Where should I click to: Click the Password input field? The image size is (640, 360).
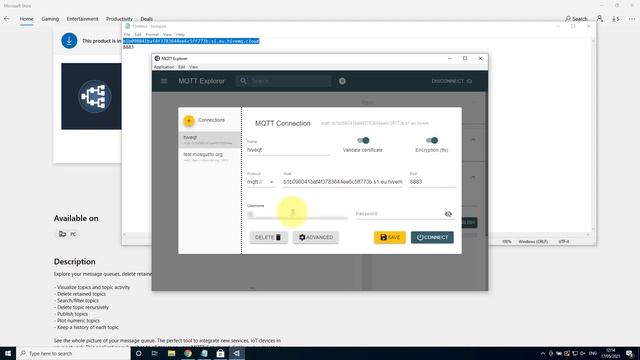click(399, 214)
